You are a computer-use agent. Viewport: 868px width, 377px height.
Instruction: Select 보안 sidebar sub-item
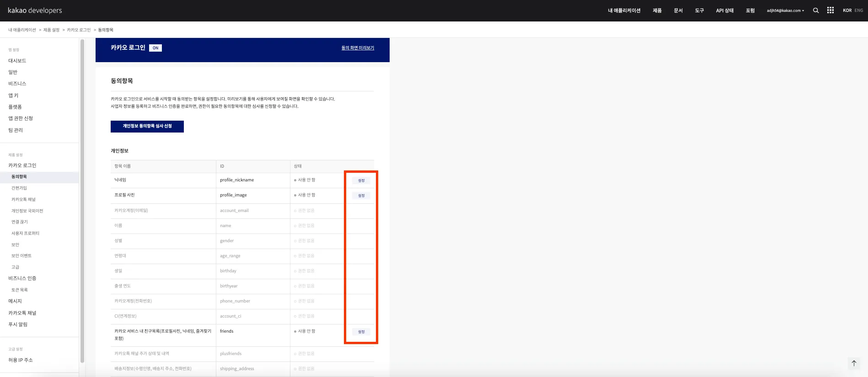(16, 245)
